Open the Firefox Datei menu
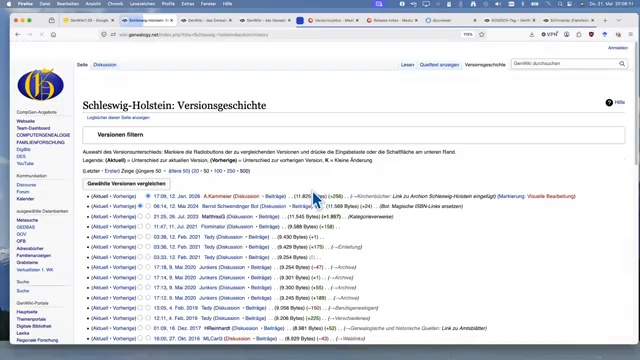This screenshot has height=360, width=640. point(45,4)
